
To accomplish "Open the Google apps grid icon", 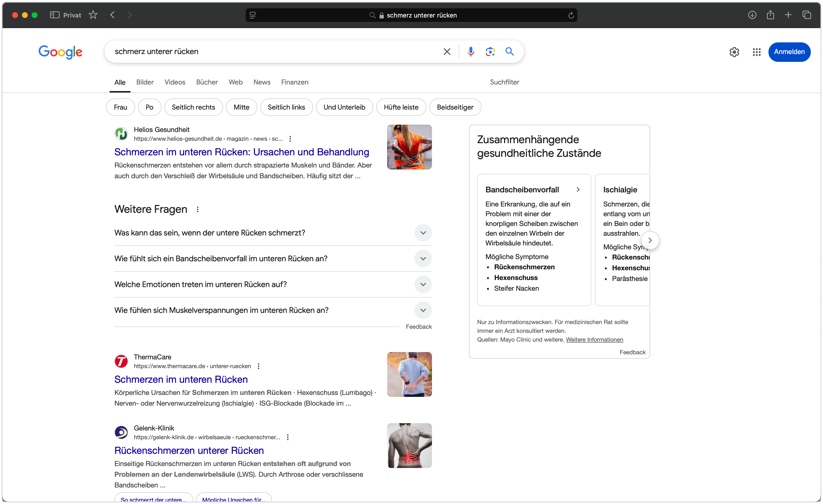I will 756,52.
